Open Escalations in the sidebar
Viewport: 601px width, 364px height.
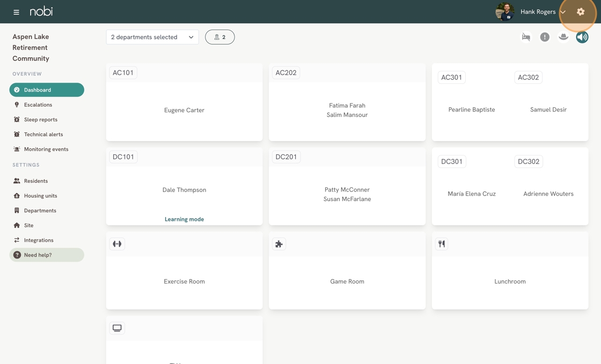click(x=38, y=105)
